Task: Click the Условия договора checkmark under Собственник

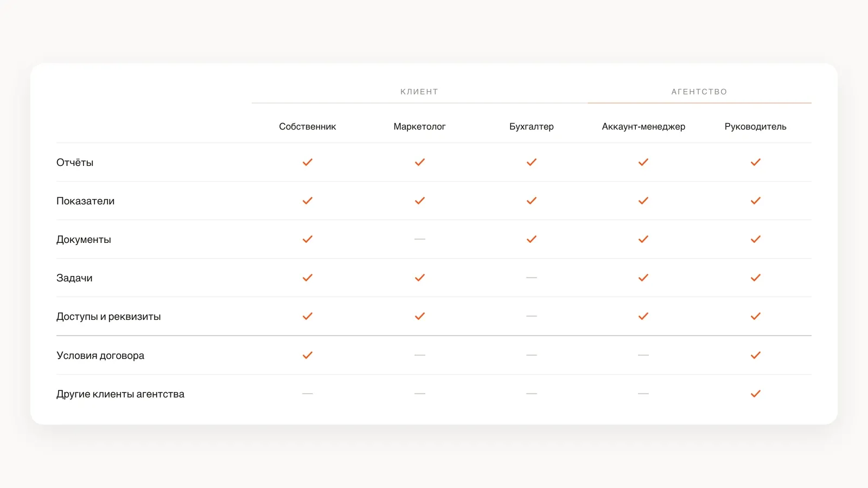Action: click(x=308, y=355)
